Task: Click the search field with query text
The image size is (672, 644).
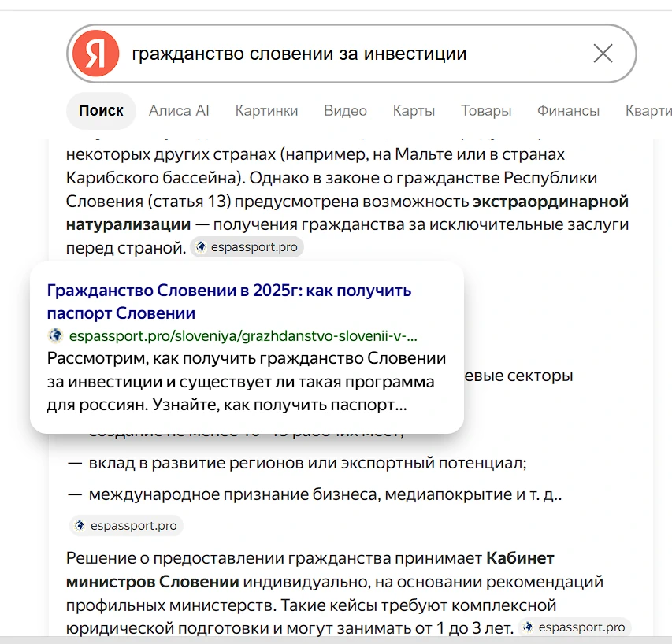Action: [351, 54]
